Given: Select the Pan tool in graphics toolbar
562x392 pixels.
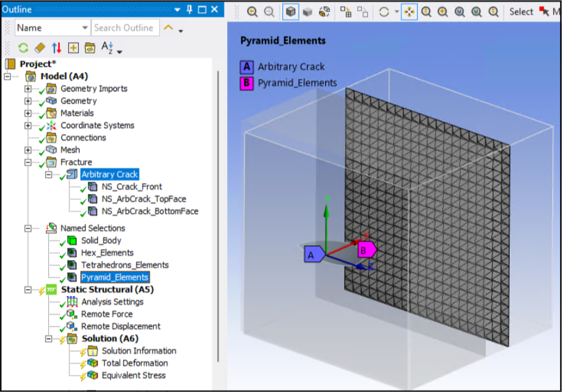Looking at the screenshot, I should click(x=410, y=12).
